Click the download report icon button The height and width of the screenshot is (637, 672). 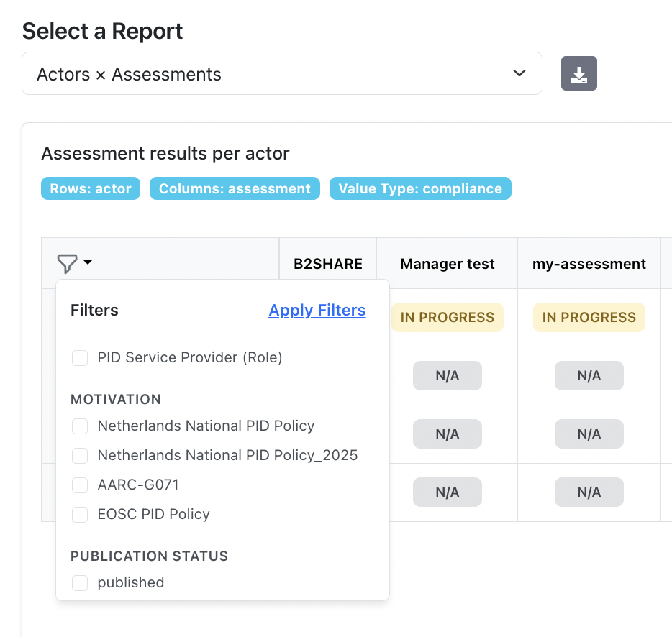pos(578,73)
